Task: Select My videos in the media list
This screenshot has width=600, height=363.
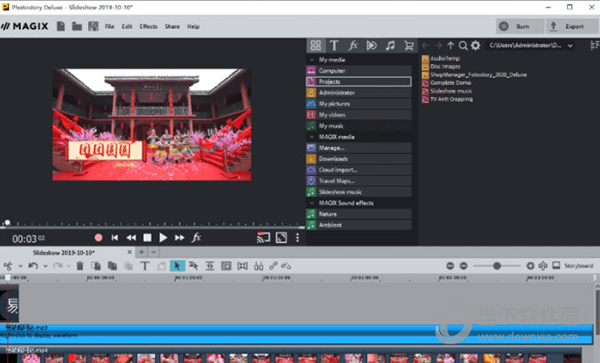Action: coord(359,115)
